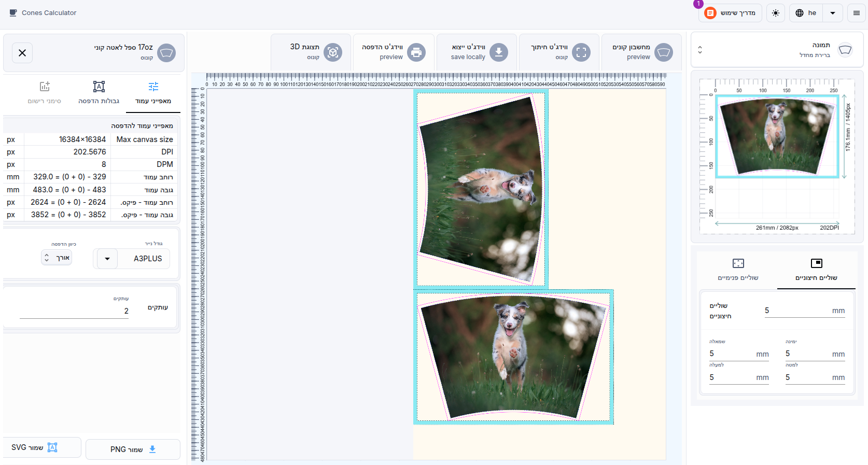Click the crop-frame icon of the slice widget
The height and width of the screenshot is (465, 868).
tap(581, 52)
